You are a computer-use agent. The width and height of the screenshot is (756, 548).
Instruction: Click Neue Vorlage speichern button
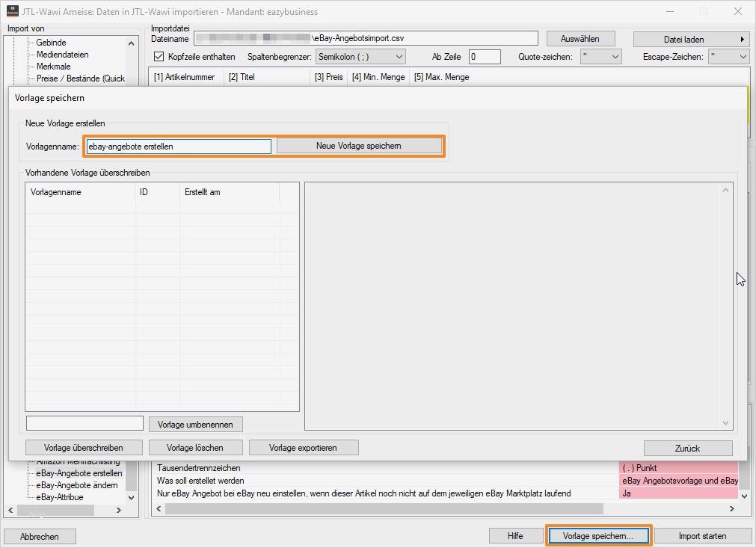tap(359, 146)
